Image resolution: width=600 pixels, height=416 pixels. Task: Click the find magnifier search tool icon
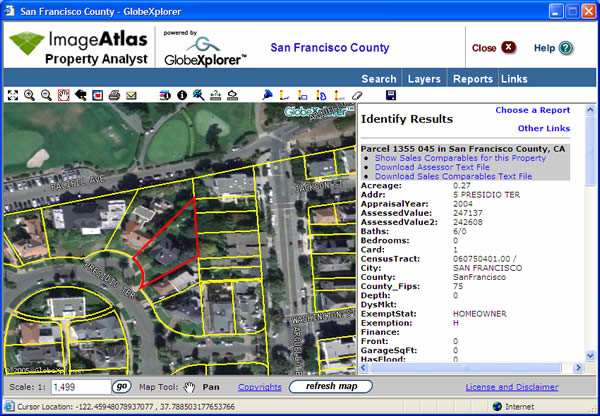point(199,95)
